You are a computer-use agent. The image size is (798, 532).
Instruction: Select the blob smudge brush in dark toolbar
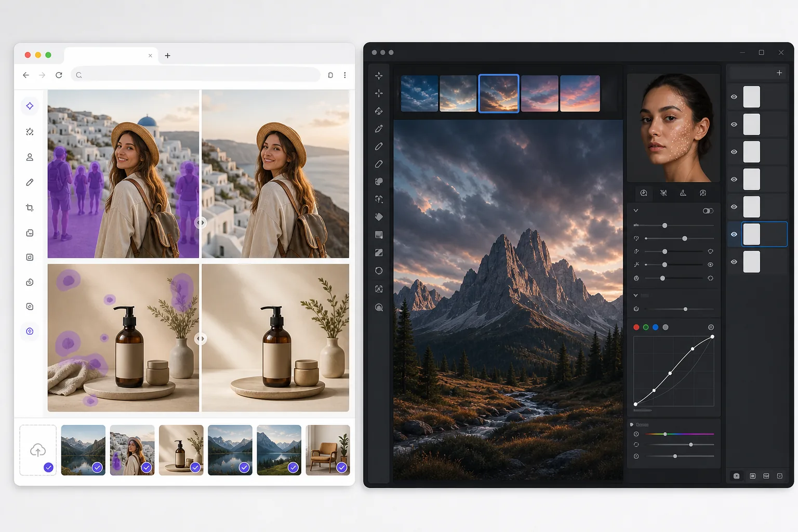(x=379, y=182)
